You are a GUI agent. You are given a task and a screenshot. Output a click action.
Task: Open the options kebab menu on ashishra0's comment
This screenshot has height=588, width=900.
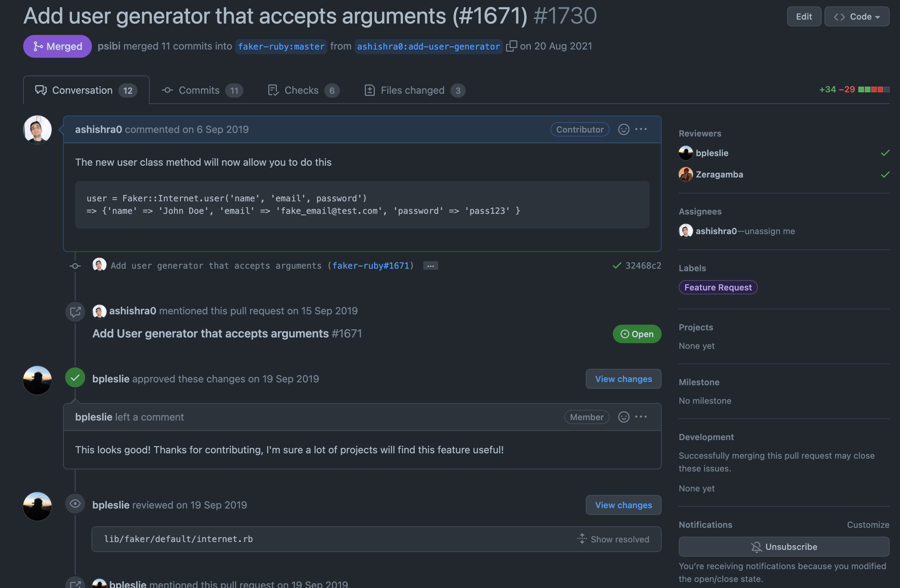641,129
